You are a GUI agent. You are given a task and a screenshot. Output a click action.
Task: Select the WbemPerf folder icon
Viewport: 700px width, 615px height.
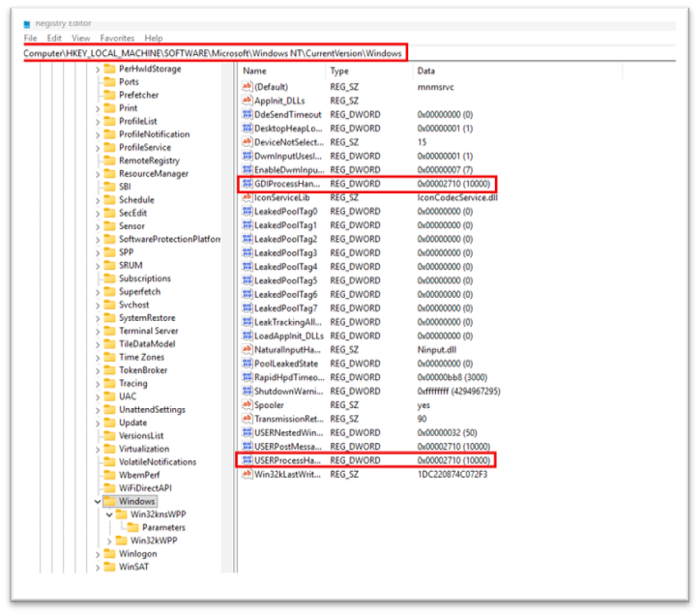pos(109,475)
